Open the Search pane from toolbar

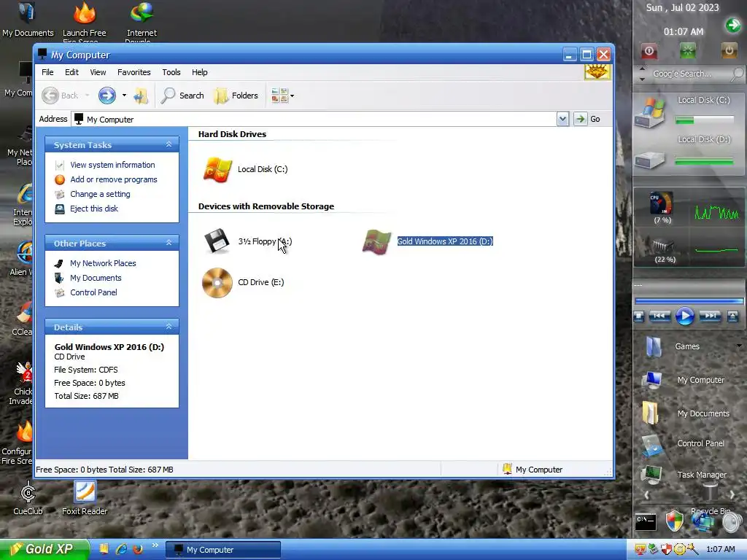coord(182,96)
